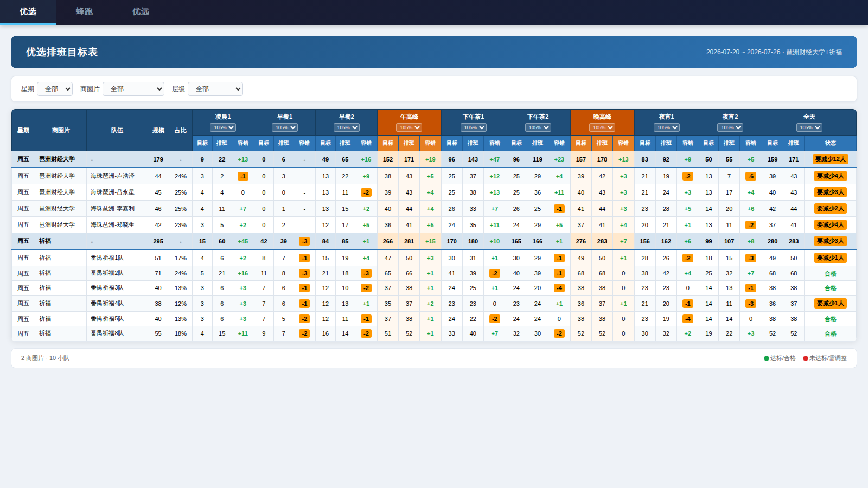This screenshot has width=868, height=488.
Task: Click 要减少3人 badge in 海珠琶洲-吕永星 row
Action: [x=831, y=192]
